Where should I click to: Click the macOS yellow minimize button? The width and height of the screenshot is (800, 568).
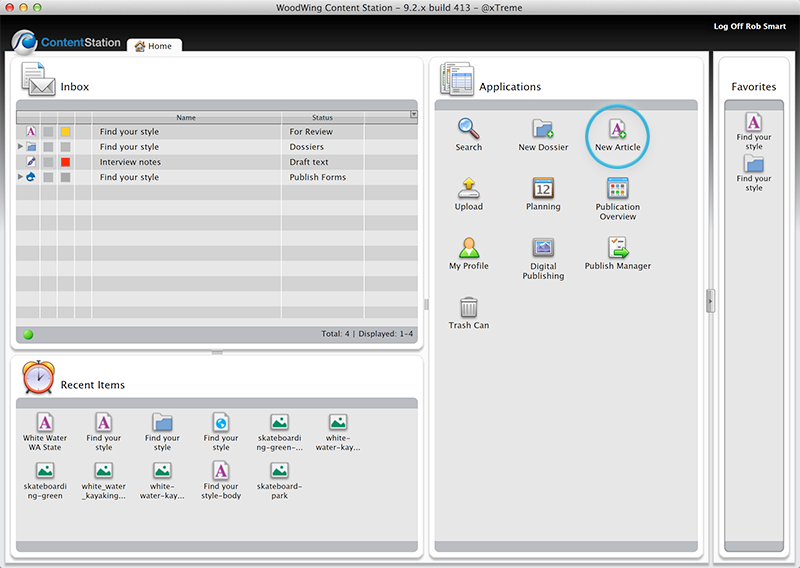pyautogui.click(x=23, y=7)
